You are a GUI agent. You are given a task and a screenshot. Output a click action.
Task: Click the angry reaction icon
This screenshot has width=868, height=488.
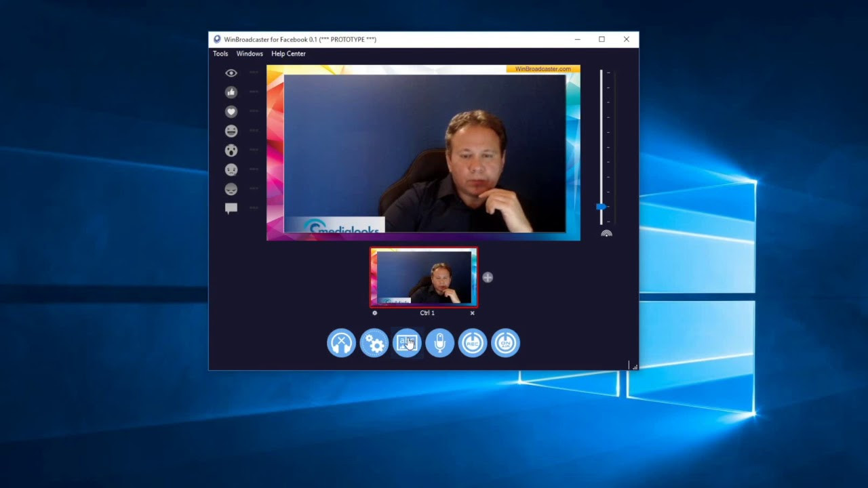click(231, 189)
